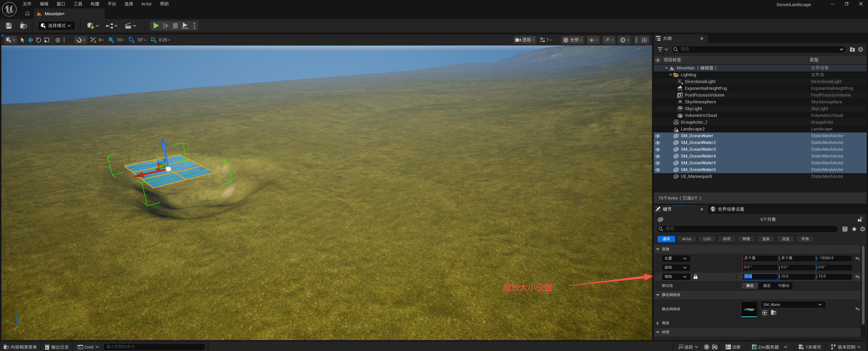The image size is (868, 351).
Task: Collapse the Lighting folder in Outliner
Action: pos(670,75)
